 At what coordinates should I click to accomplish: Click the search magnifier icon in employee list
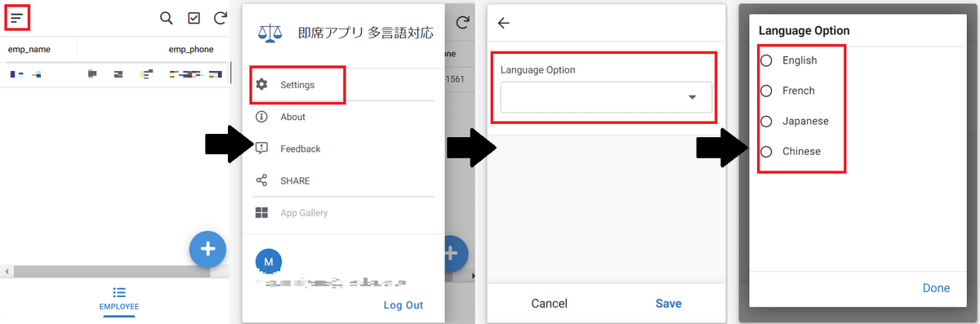pos(166,18)
